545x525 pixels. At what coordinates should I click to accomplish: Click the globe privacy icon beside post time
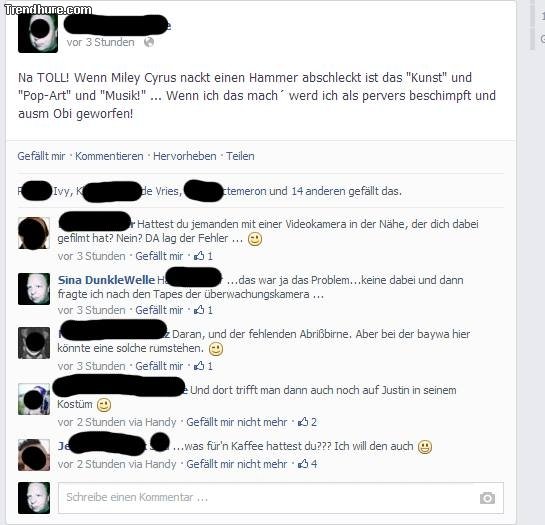(x=149, y=42)
